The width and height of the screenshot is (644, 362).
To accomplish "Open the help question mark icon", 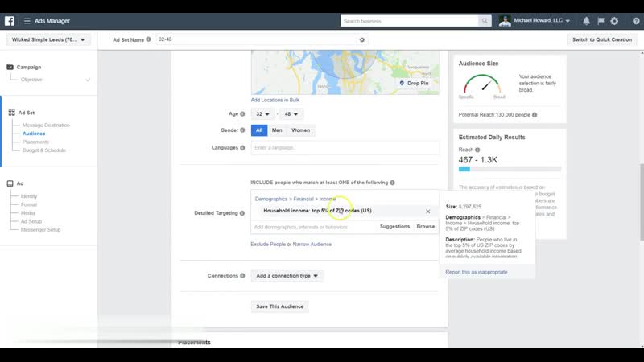I will click(636, 21).
